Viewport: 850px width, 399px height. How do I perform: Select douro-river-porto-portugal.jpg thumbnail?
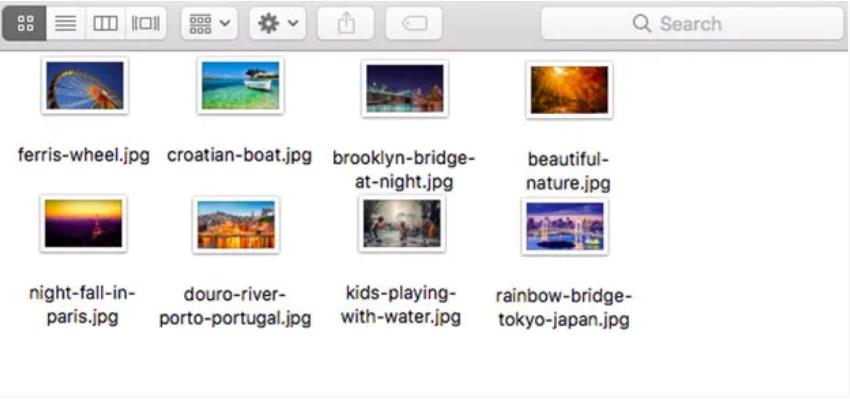pyautogui.click(x=236, y=224)
